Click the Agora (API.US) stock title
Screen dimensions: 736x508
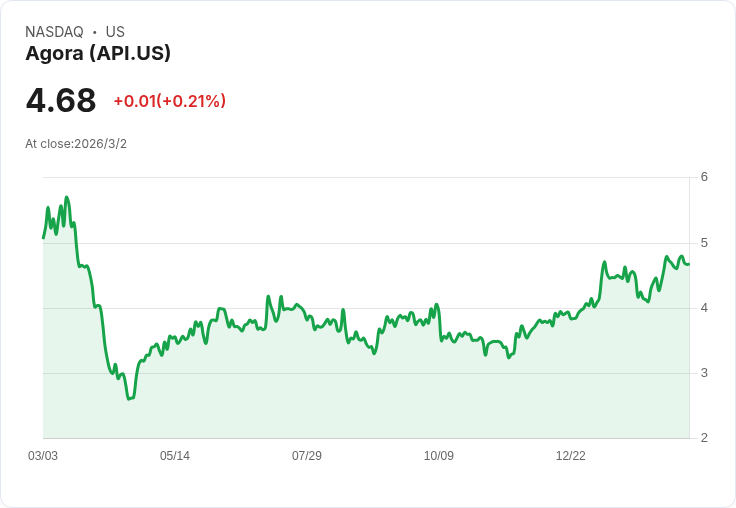(x=98, y=54)
